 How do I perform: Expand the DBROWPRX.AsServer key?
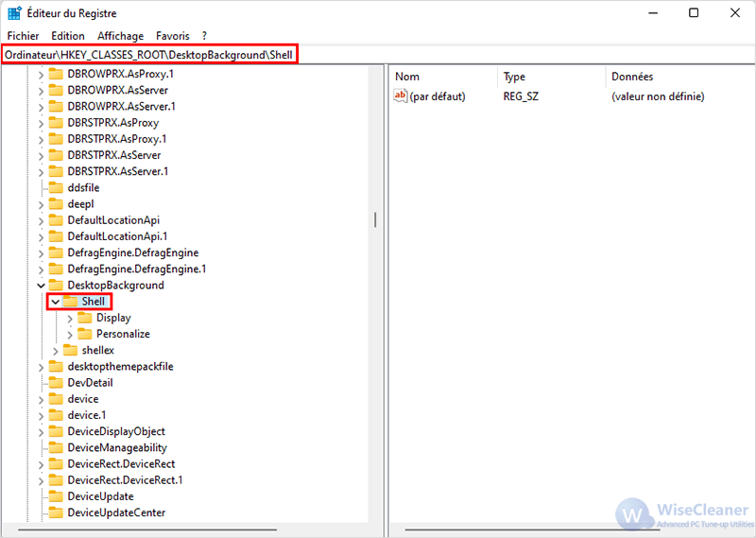coord(41,91)
